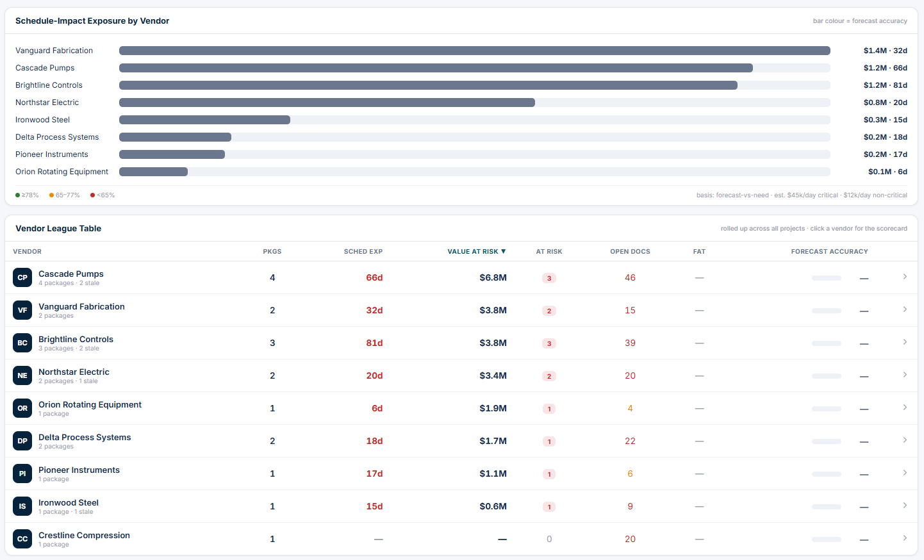Click the IS avatar icon for Ironwood Steel

point(22,506)
